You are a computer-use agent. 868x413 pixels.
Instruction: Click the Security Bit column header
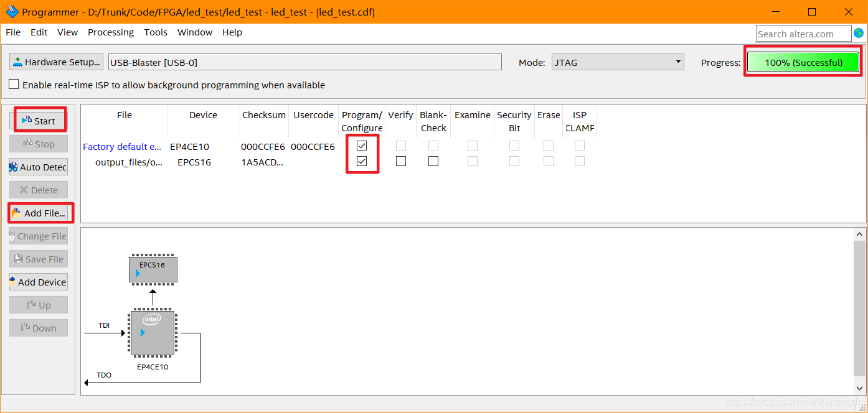coord(514,121)
